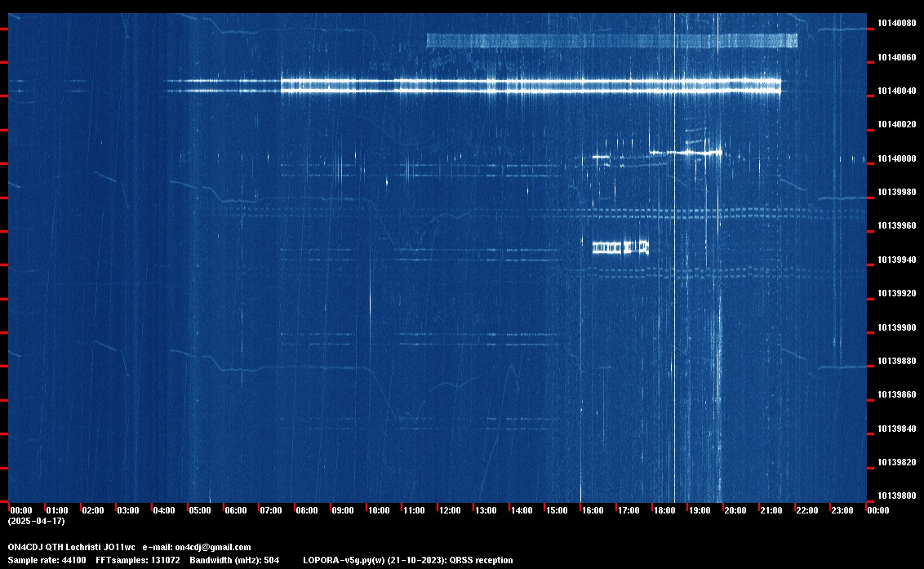Click the 10139880 frequency label
This screenshot has height=569, width=924.
[897, 361]
